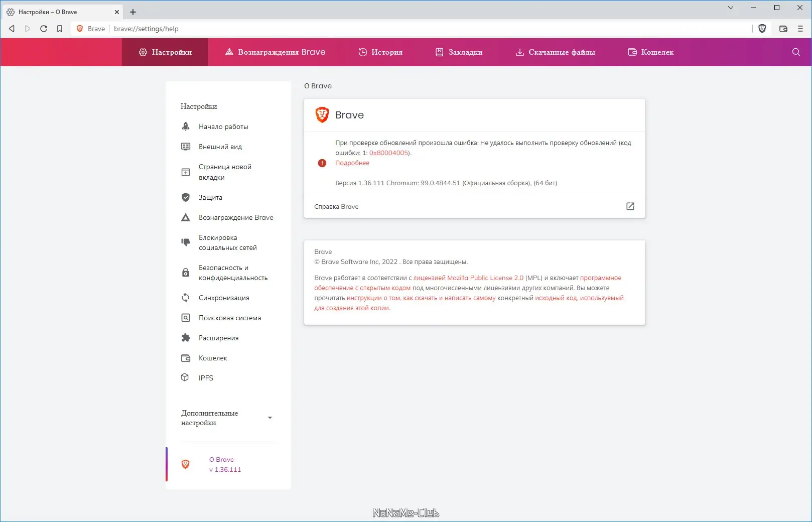The image size is (812, 522).
Task: Open Brave Shields lion icon in address bar
Action: [762, 29]
